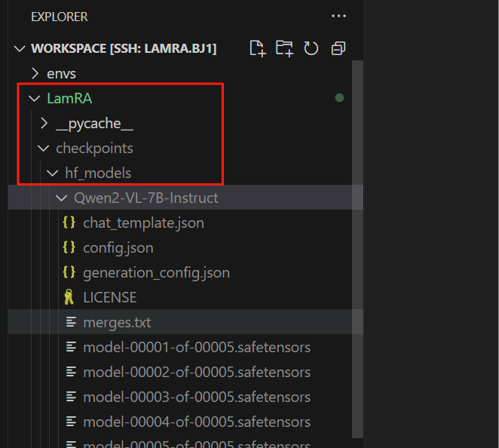The image size is (499, 448).
Task: Click the New File icon
Action: 258,48
